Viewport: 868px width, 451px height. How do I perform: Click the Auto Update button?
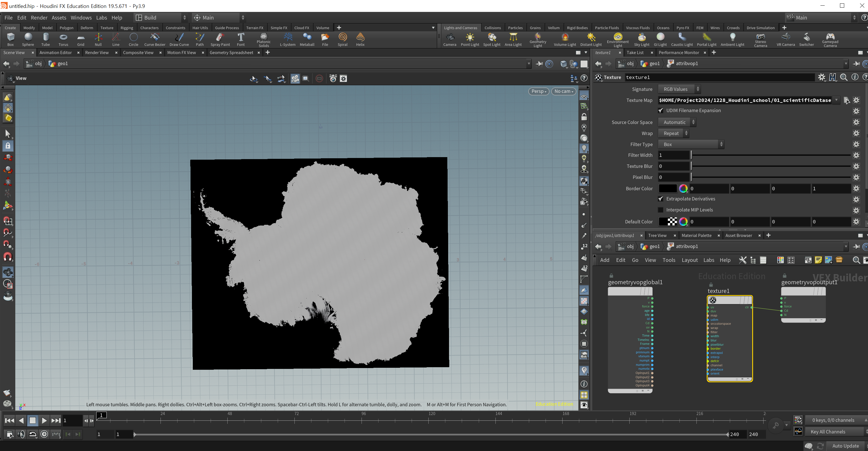pyautogui.click(x=845, y=446)
